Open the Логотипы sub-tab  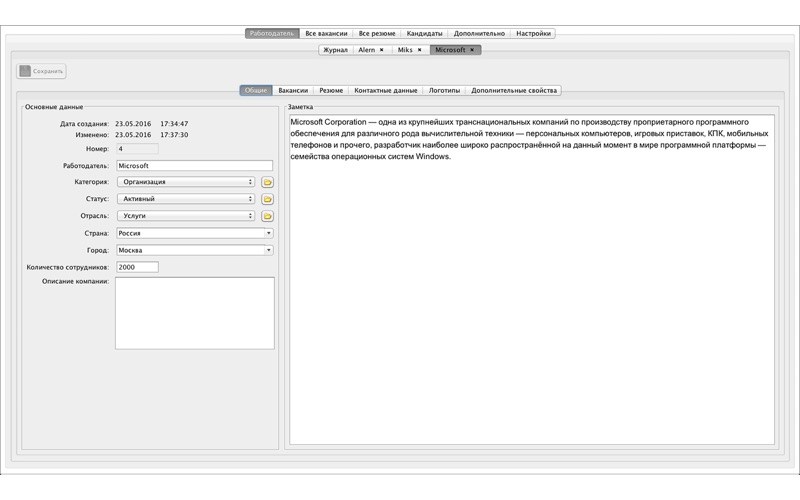click(444, 90)
